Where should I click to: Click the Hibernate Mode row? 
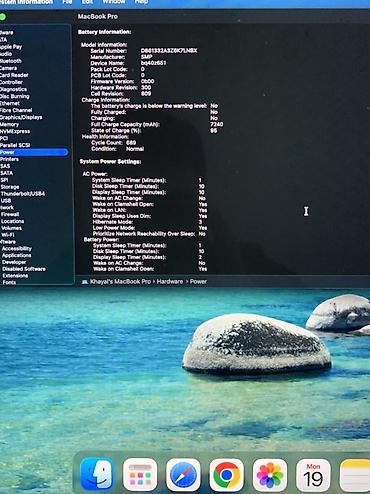coord(147,222)
